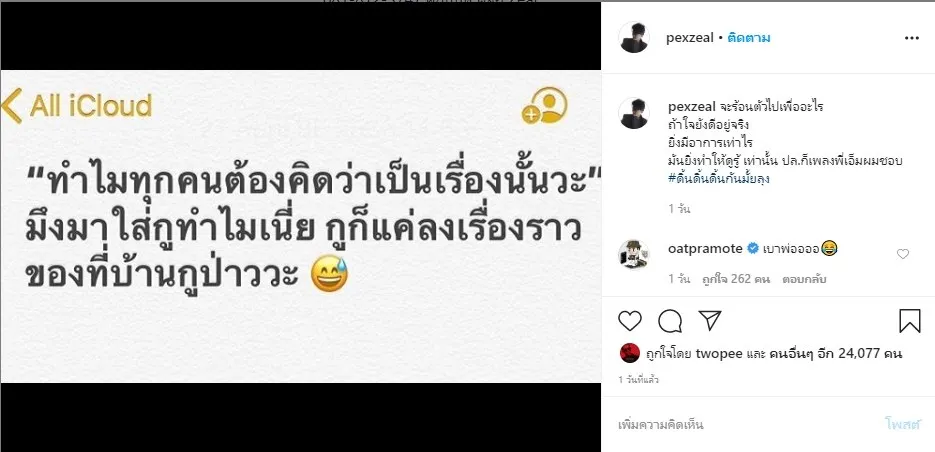Image resolution: width=935 pixels, height=452 pixels.
Task: Save the post with the bookmark icon
Action: pyautogui.click(x=910, y=321)
